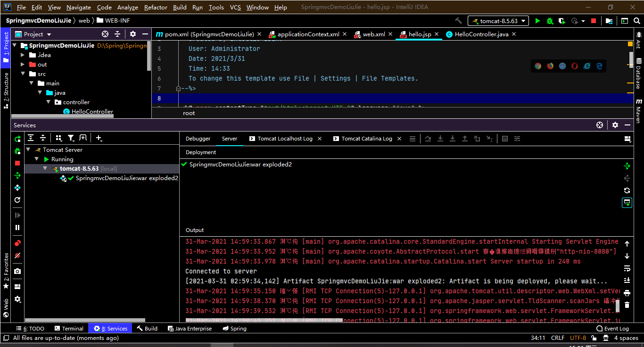This screenshot has height=347, width=644.
Task: Expand the out folder
Action: [x=23, y=65]
